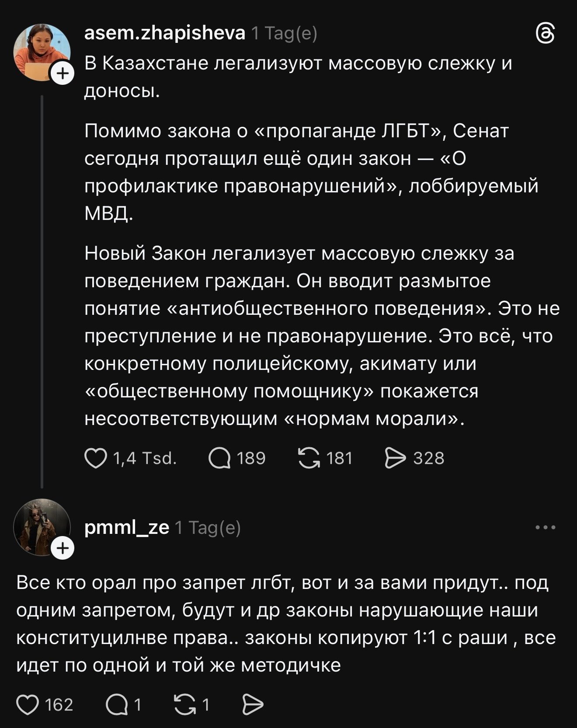Viewport: 577px width, 728px height.
Task: Open three-dot menu on pmml_ze reply
Action: click(546, 528)
